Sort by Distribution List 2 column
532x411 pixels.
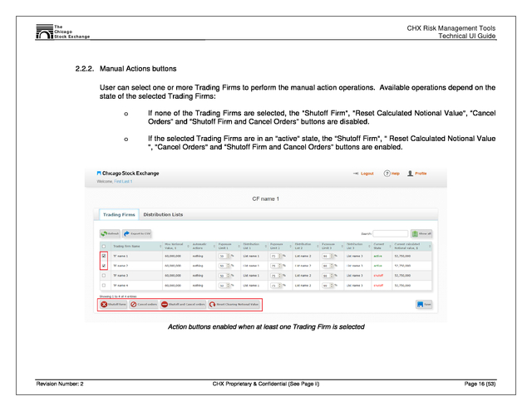[x=306, y=247]
